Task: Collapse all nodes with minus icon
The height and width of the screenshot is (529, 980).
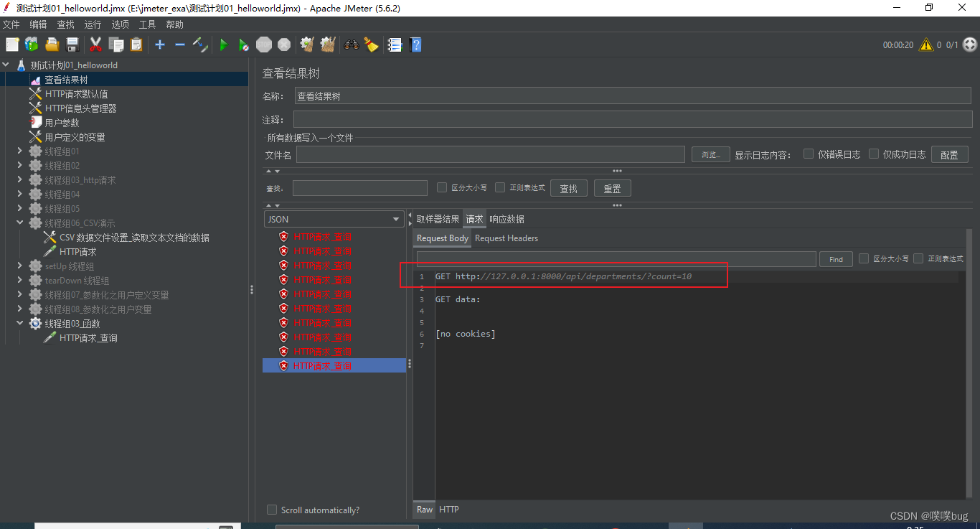Action: coord(180,45)
